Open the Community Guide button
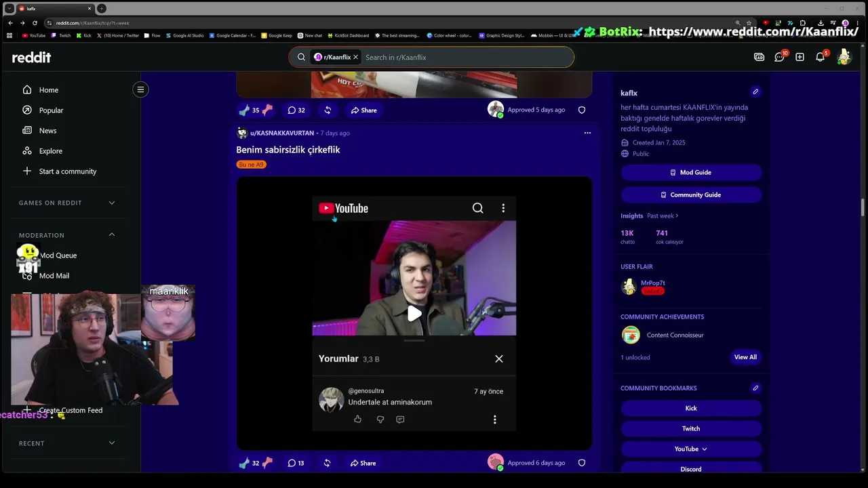868x488 pixels. [691, 195]
